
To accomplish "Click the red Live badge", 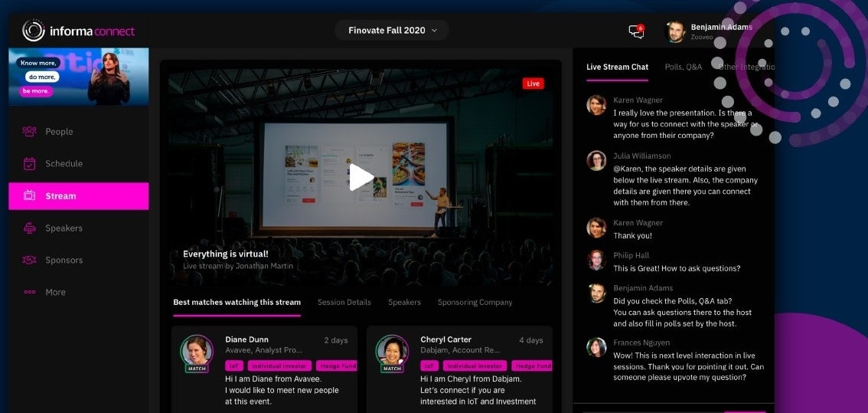I will 533,84.
